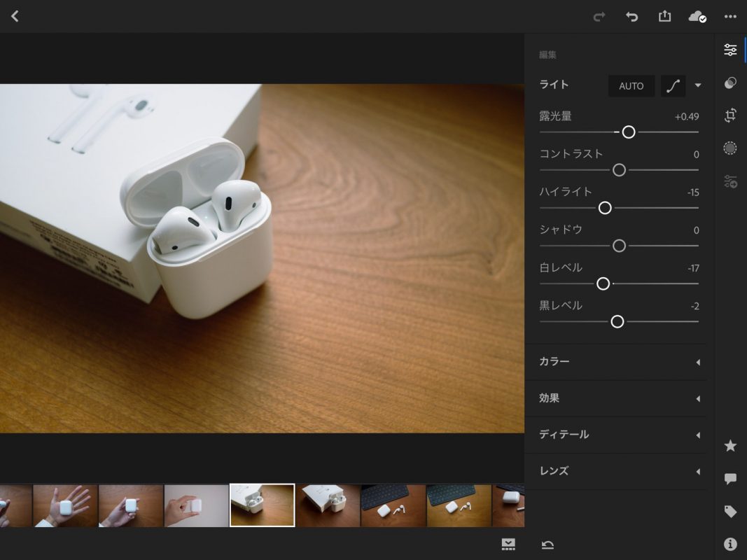Image resolution: width=747 pixels, height=560 pixels.
Task: Open the tone curve button
Action: point(673,86)
